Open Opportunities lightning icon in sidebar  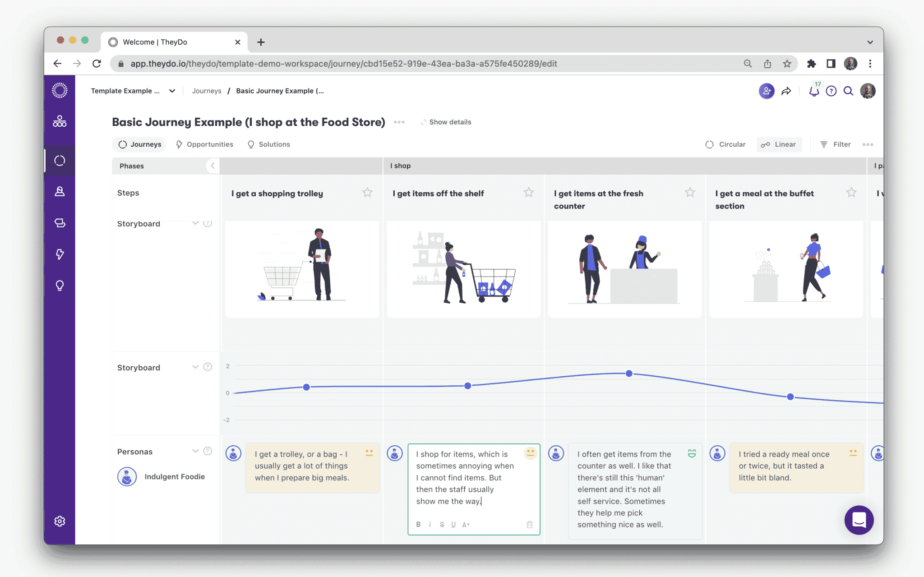pyautogui.click(x=60, y=254)
